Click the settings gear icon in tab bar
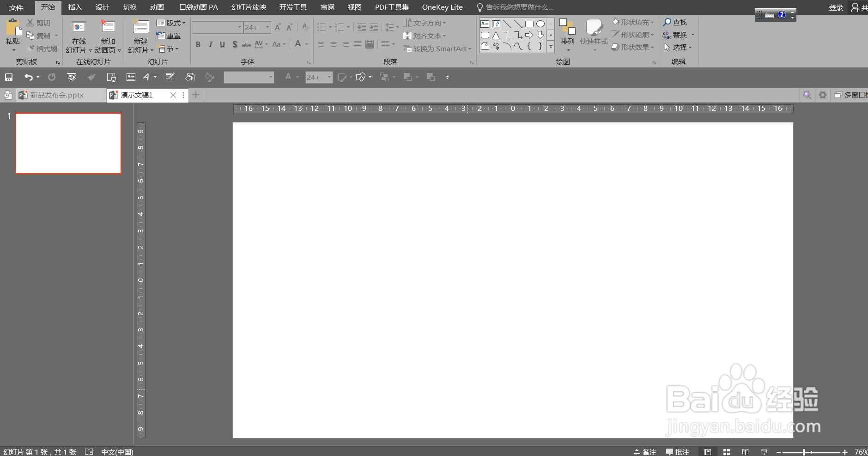 tap(822, 95)
